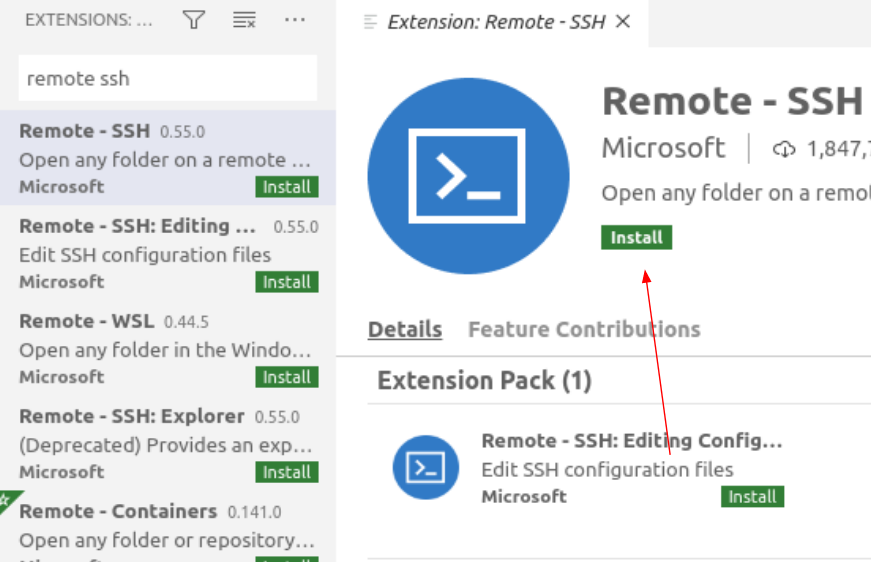Screen dimensions: 871x562
Task: Click the download count cloud icon
Action: (x=784, y=149)
